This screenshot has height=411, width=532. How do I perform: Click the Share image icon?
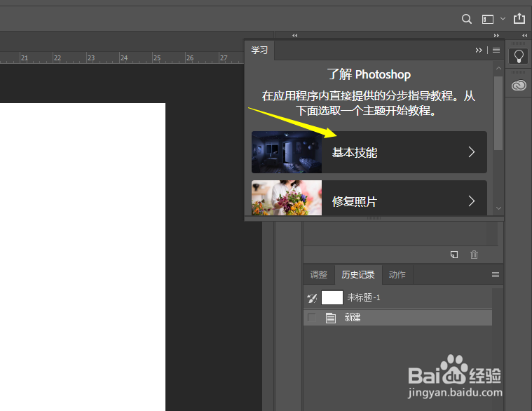(x=519, y=18)
